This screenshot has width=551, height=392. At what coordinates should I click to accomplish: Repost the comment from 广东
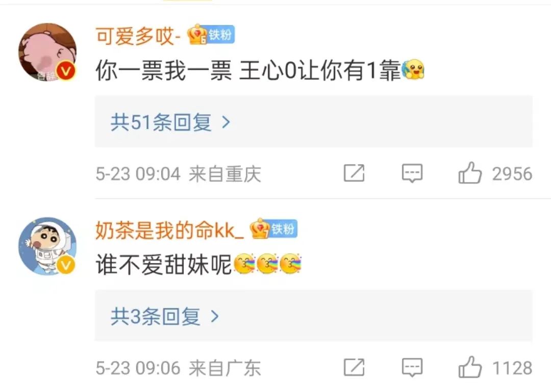pyautogui.click(x=354, y=367)
